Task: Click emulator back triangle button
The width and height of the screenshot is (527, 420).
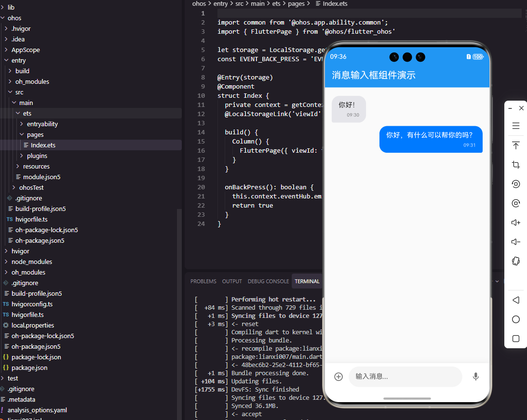Action: pyautogui.click(x=516, y=300)
